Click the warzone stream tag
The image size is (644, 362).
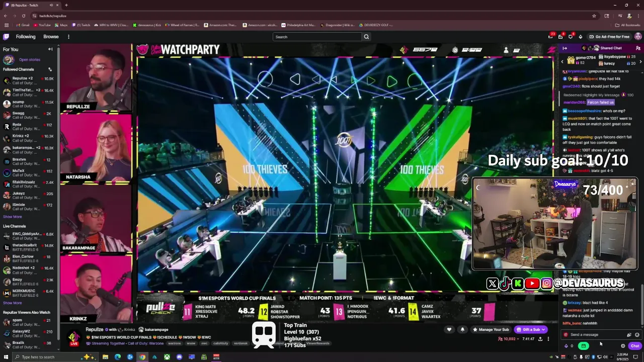(x=175, y=343)
